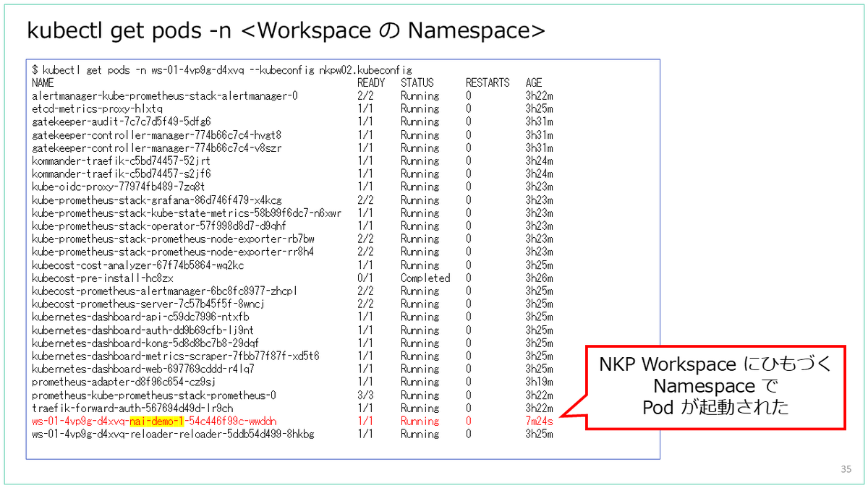Click the RESTARTS column header
Image resolution: width=868 pixels, height=488 pixels.
click(x=488, y=83)
